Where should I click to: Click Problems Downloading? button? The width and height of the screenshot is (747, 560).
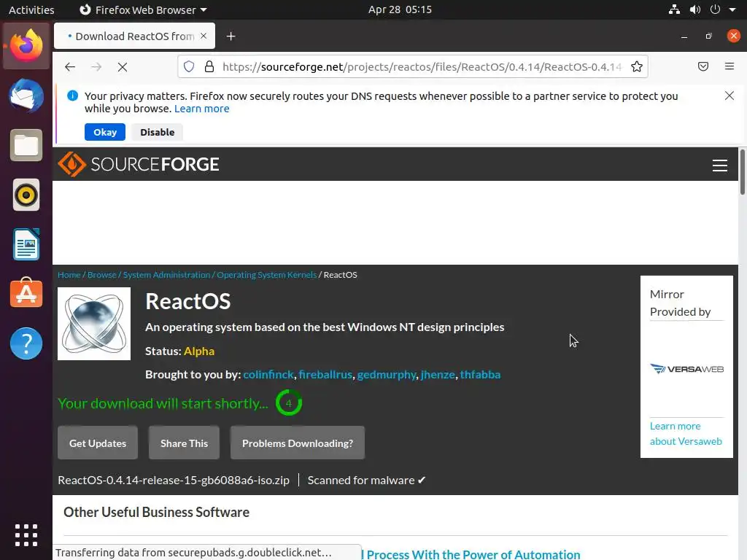click(x=298, y=443)
